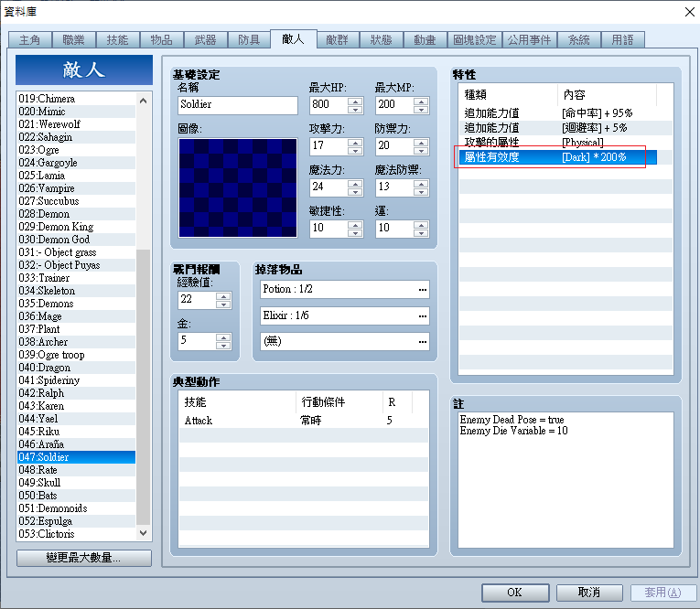Decrease 攻擊力 with the down arrow
700x609 pixels.
355,151
